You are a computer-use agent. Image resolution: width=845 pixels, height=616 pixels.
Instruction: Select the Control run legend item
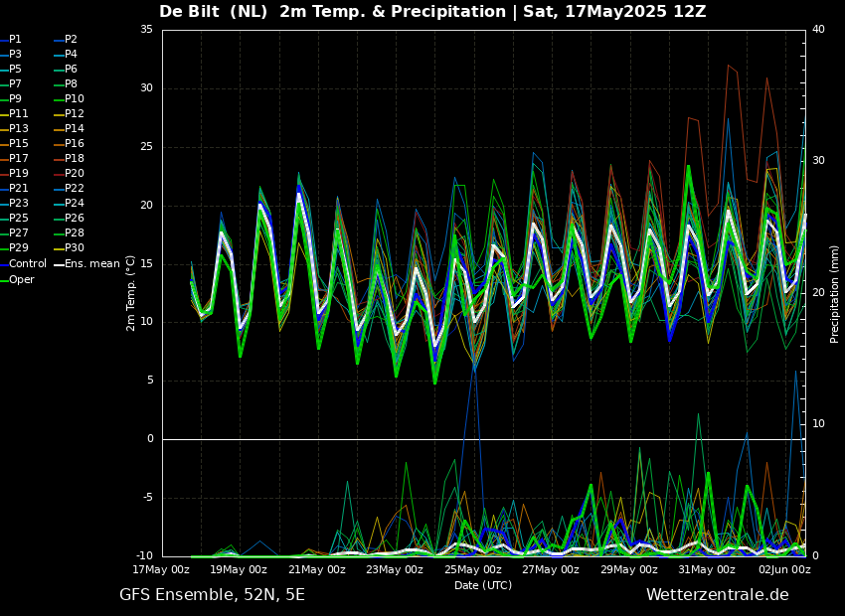27,264
